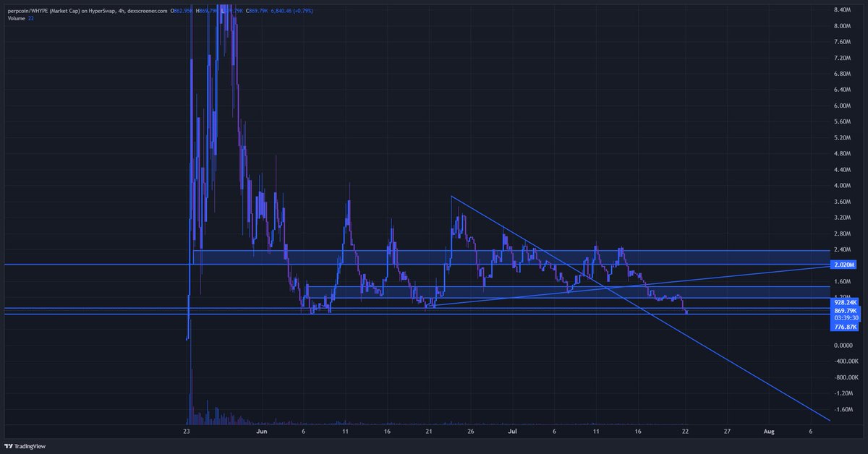868x454 pixels.
Task: Click the 23 date label on time axis
Action: click(x=187, y=431)
